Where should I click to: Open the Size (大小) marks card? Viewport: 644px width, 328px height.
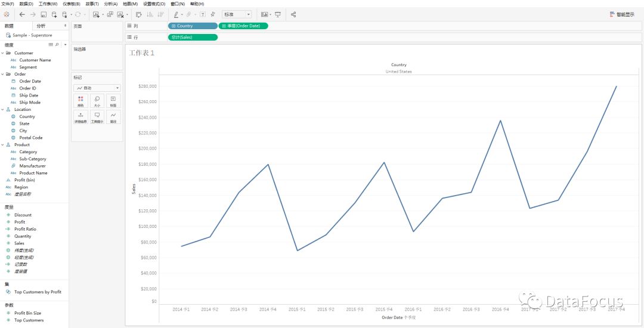pyautogui.click(x=97, y=101)
